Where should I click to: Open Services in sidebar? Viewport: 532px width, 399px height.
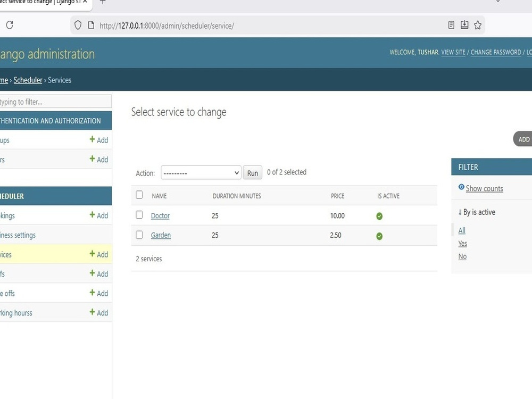(6, 254)
